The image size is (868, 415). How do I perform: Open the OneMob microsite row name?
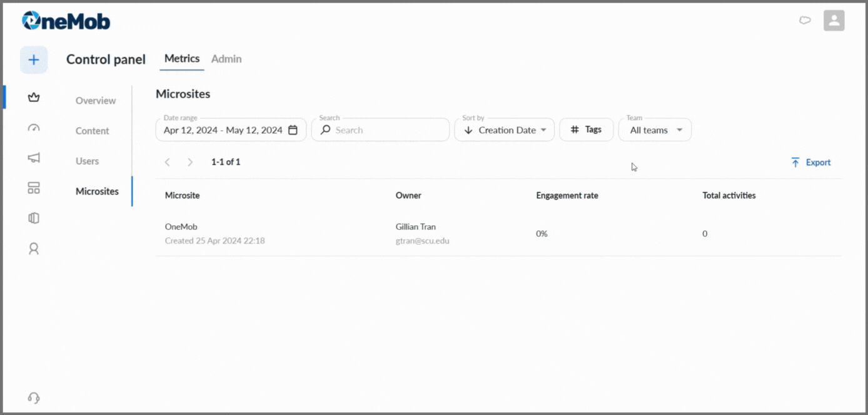[x=181, y=227]
